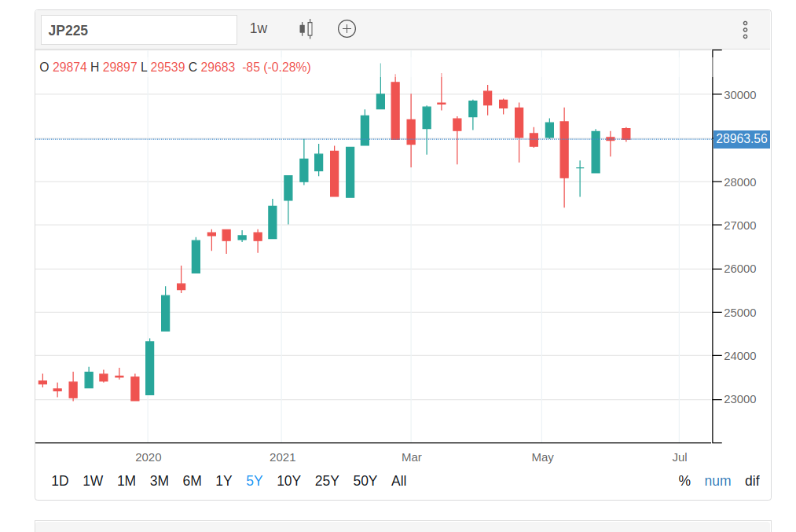The height and width of the screenshot is (532, 796).
Task: Set chart range to 6M
Action: 193,481
